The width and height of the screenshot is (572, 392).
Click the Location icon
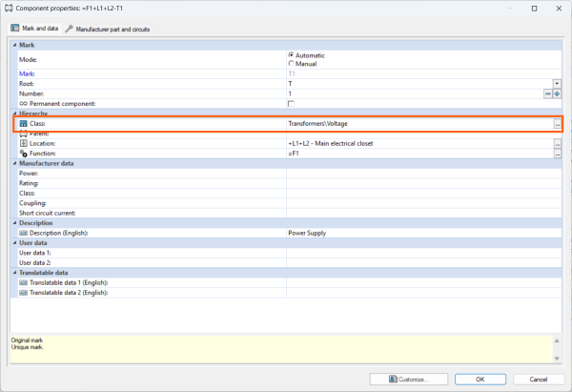pos(23,143)
